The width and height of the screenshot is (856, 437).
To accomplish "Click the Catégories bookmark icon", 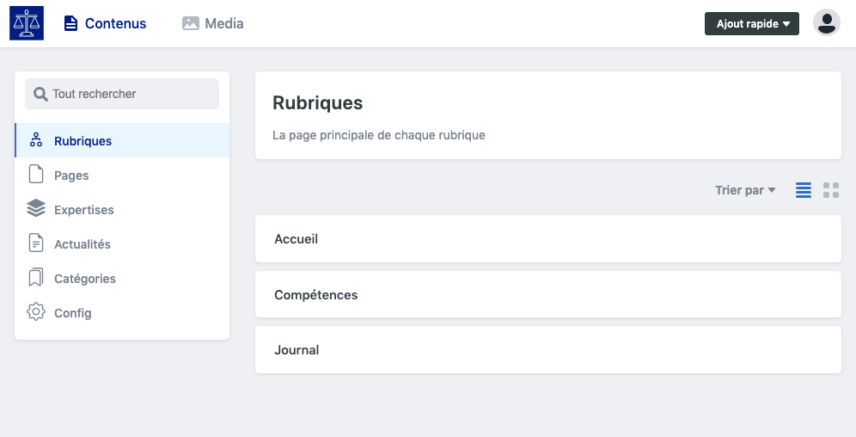I will (x=36, y=277).
